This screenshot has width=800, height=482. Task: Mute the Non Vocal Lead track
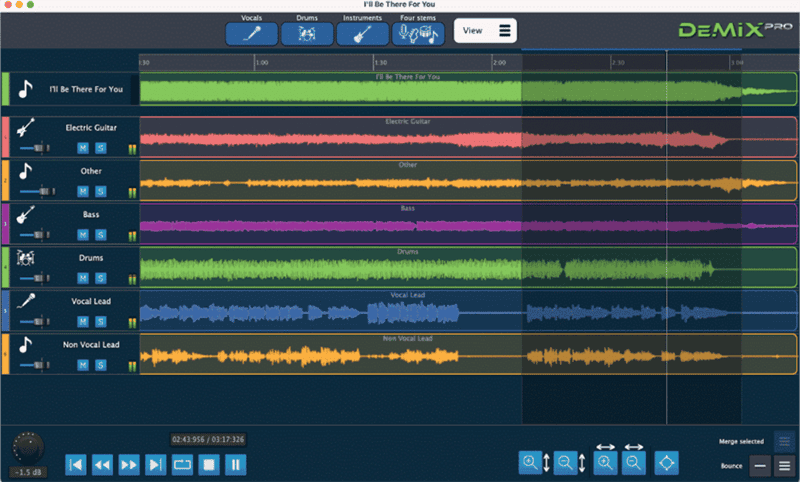point(83,365)
